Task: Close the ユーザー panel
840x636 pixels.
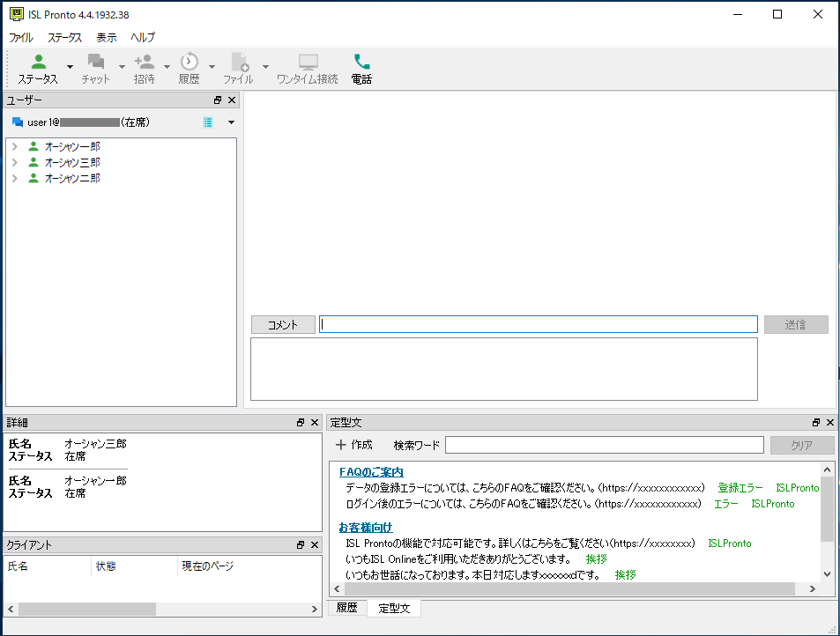Action: tap(232, 100)
